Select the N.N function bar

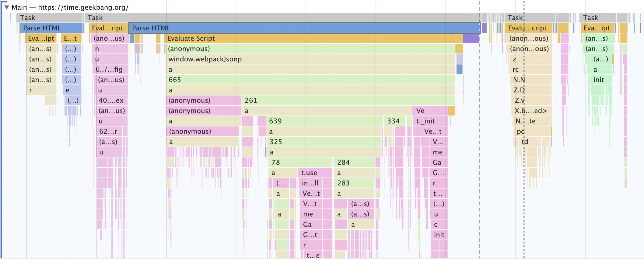pos(531,80)
